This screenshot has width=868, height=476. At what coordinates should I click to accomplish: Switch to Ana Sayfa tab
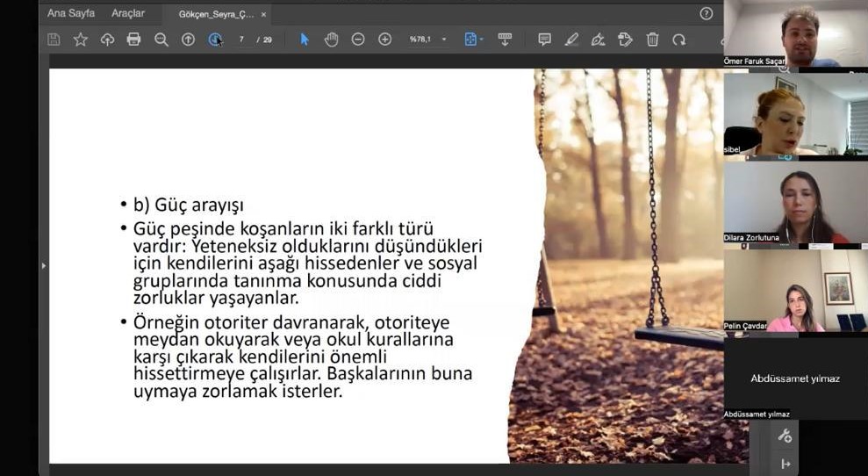pos(71,13)
